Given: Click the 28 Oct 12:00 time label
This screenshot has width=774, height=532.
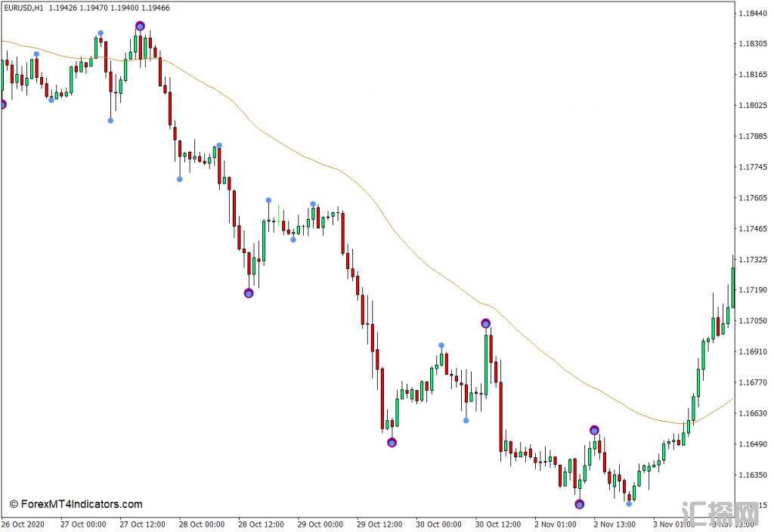Looking at the screenshot, I should pos(261,524).
